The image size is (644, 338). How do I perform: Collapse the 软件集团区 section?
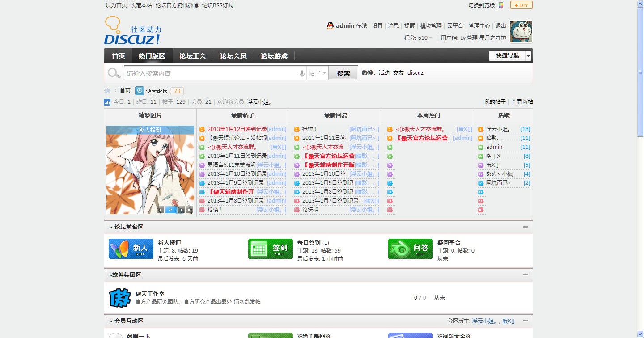[x=525, y=275]
